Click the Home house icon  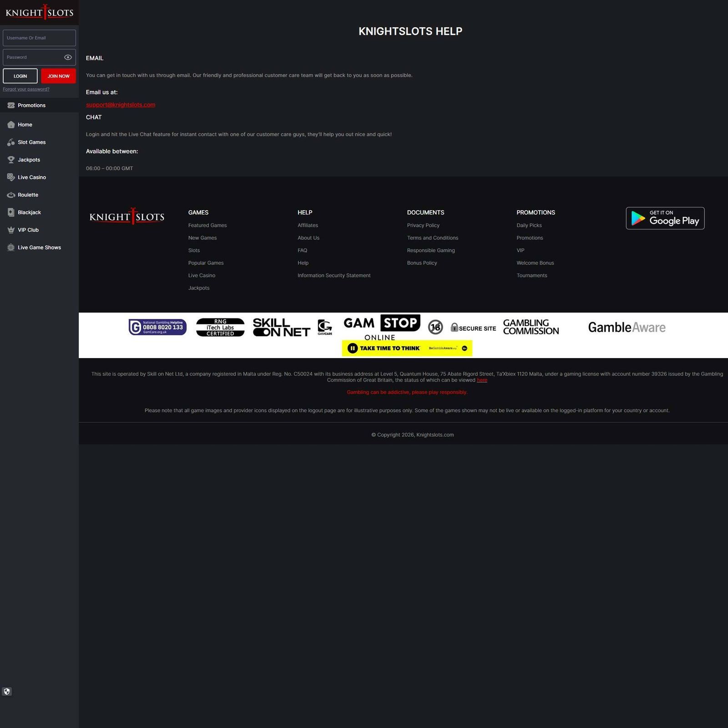pos(11,125)
